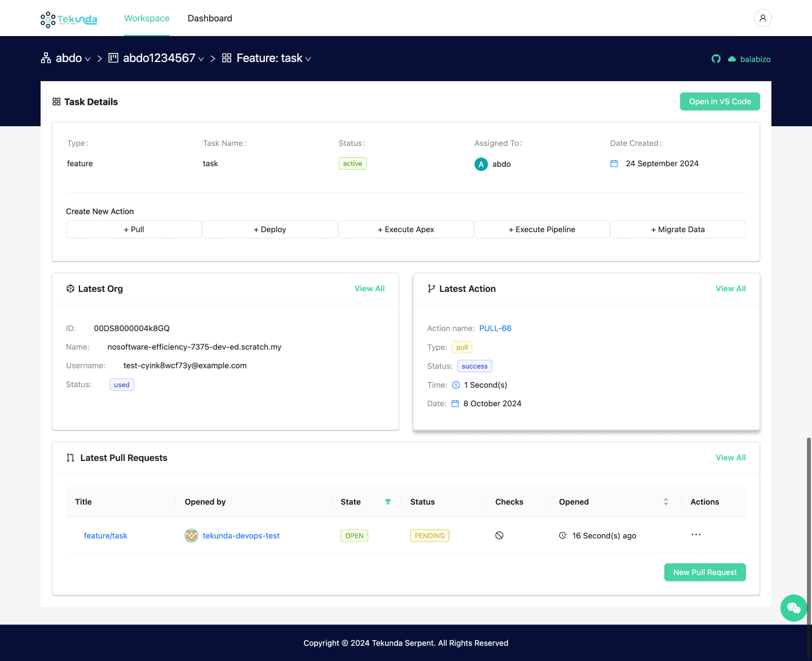Image resolution: width=812 pixels, height=661 pixels.
Task: Switch to the Dashboard tab
Action: tap(210, 19)
